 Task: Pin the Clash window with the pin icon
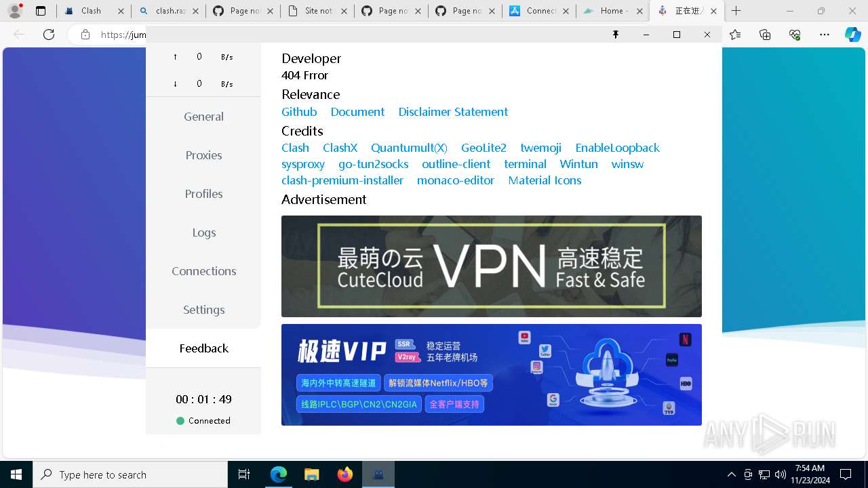[616, 35]
